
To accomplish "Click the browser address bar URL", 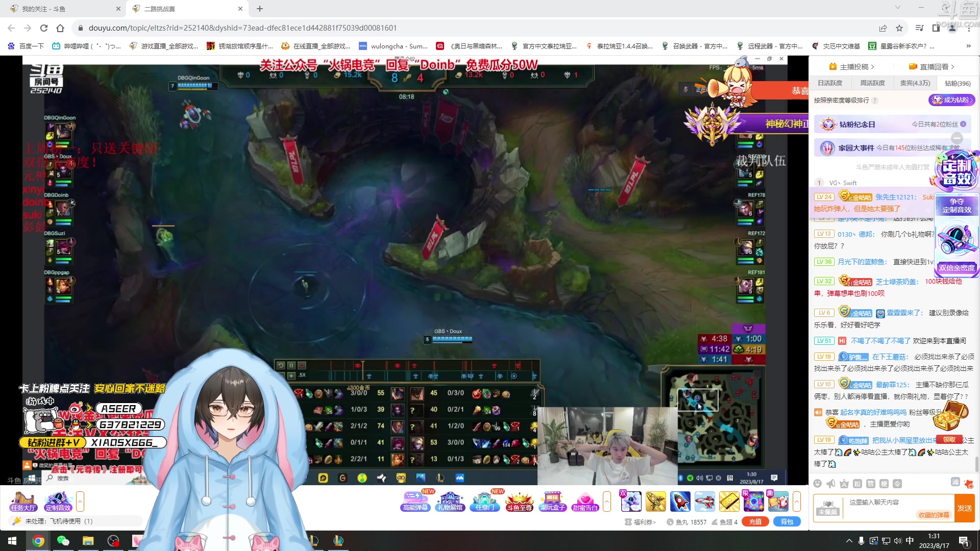I will [243, 28].
